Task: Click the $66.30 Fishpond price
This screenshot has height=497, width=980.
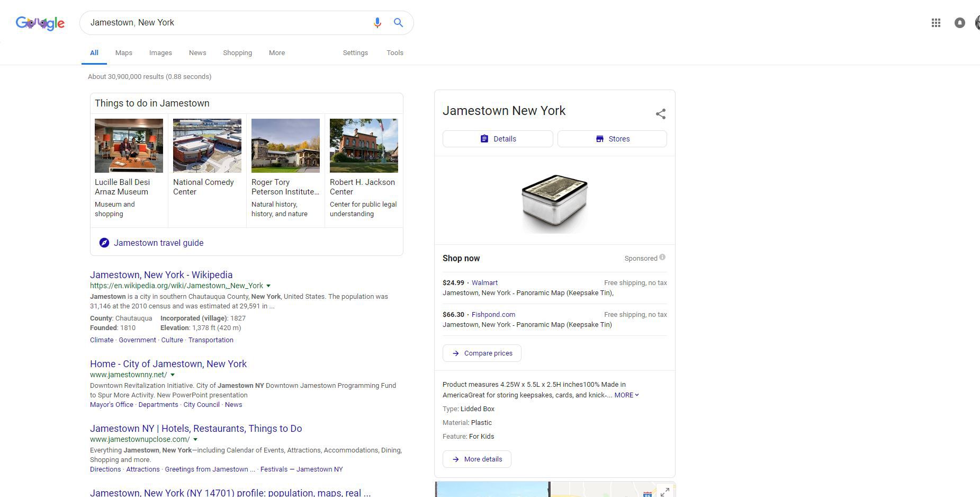Action: tap(453, 315)
